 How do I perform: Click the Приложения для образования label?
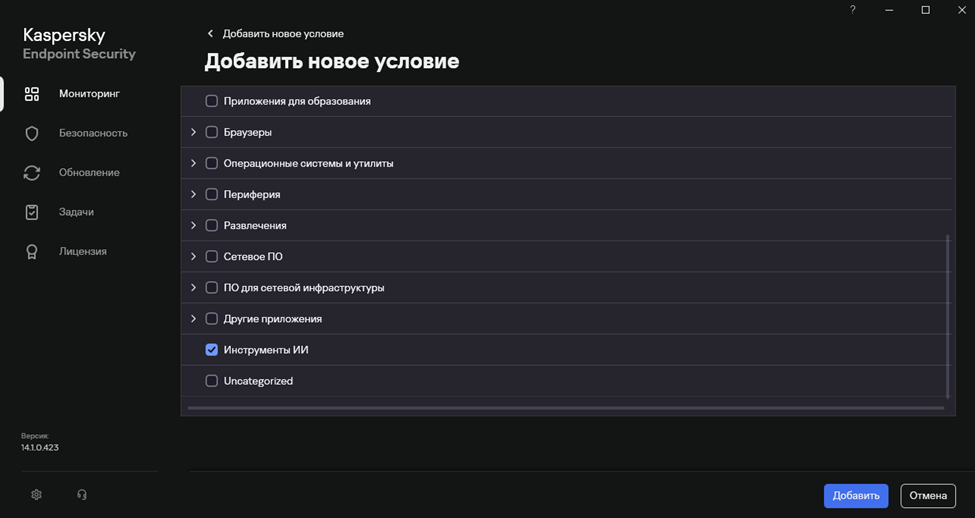tap(297, 101)
